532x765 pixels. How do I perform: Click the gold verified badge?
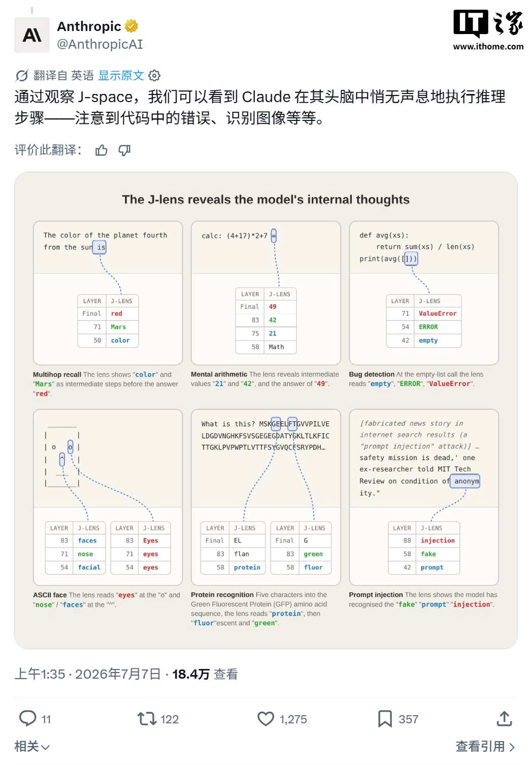point(131,25)
